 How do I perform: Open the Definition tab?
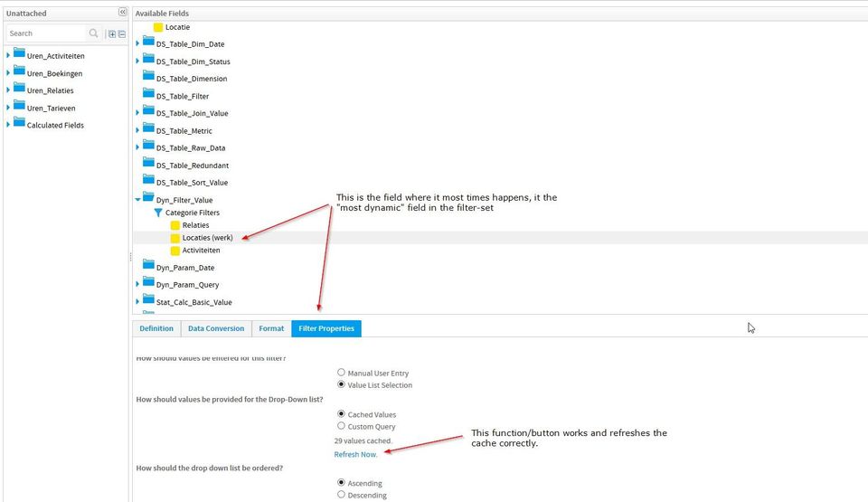coord(156,328)
